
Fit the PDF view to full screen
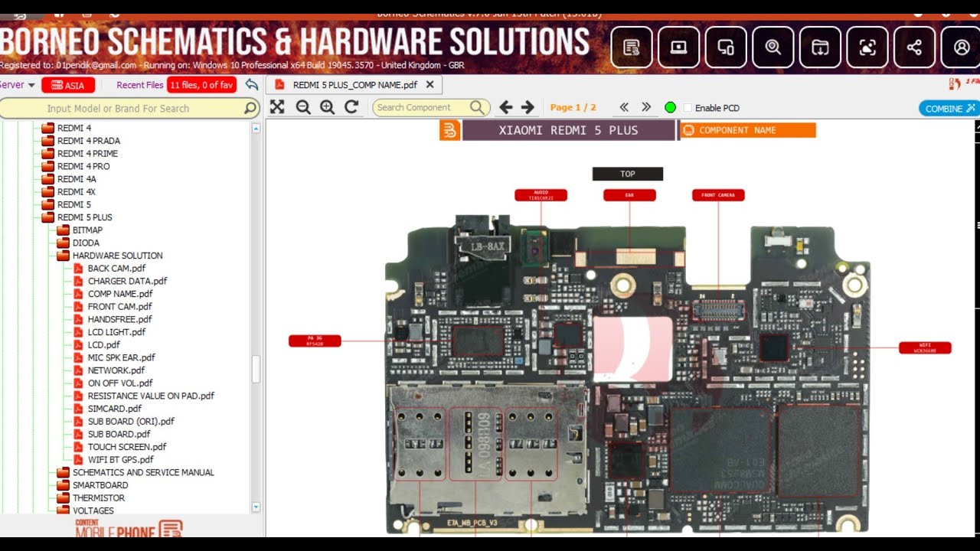coord(277,107)
